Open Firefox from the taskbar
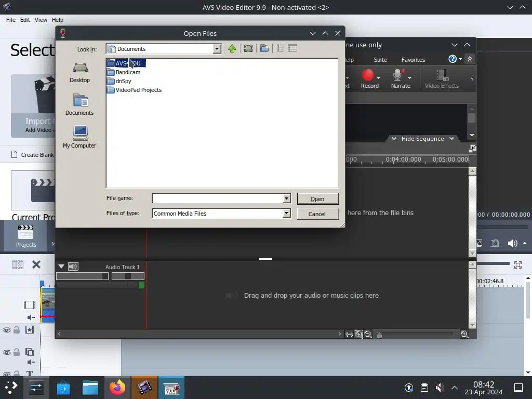532x399 pixels. (x=117, y=388)
